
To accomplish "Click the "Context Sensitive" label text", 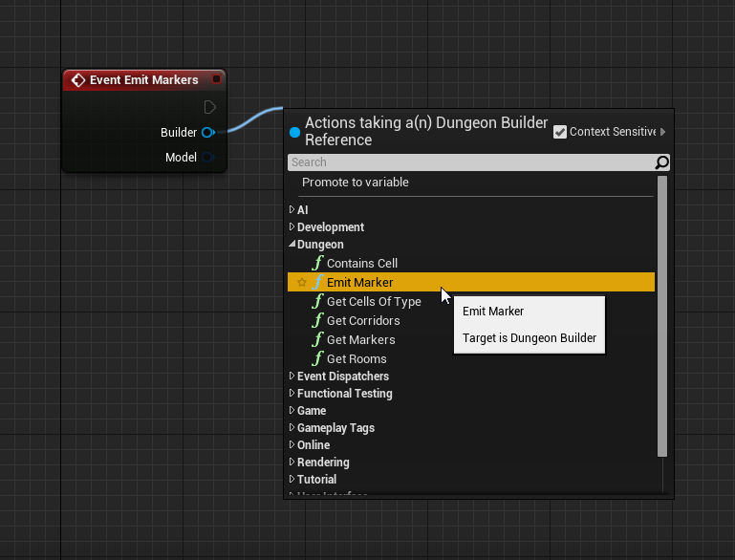I will click(613, 132).
